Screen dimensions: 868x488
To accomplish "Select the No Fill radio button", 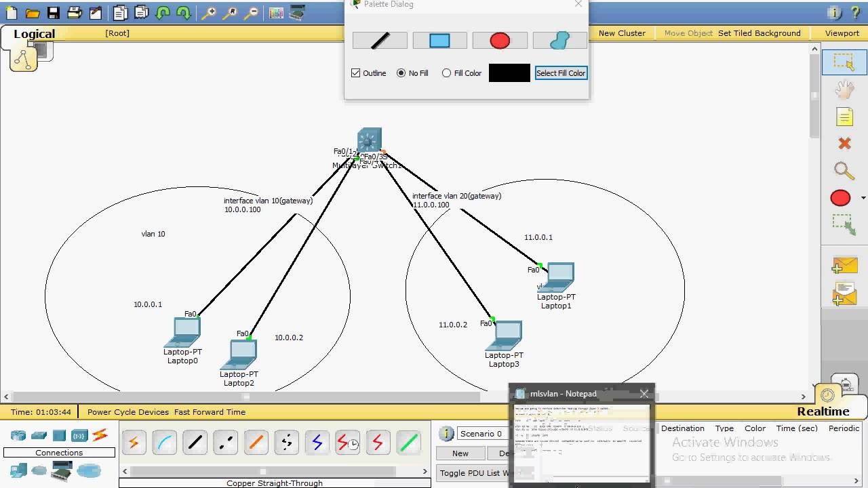I will (x=401, y=73).
